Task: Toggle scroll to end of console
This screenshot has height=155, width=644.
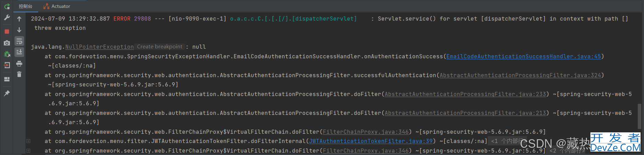Action: [x=19, y=52]
